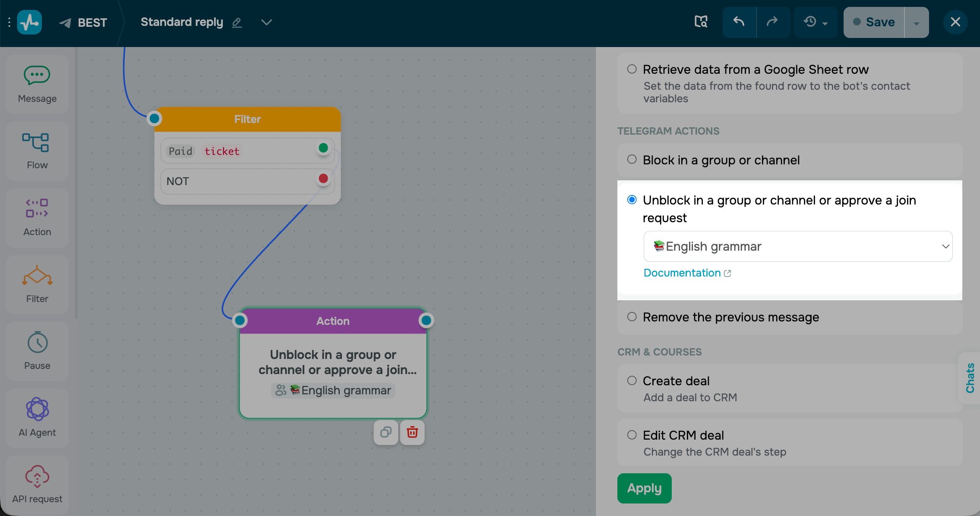Image resolution: width=980 pixels, height=516 pixels.
Task: Click the green Apply button
Action: pos(644,488)
